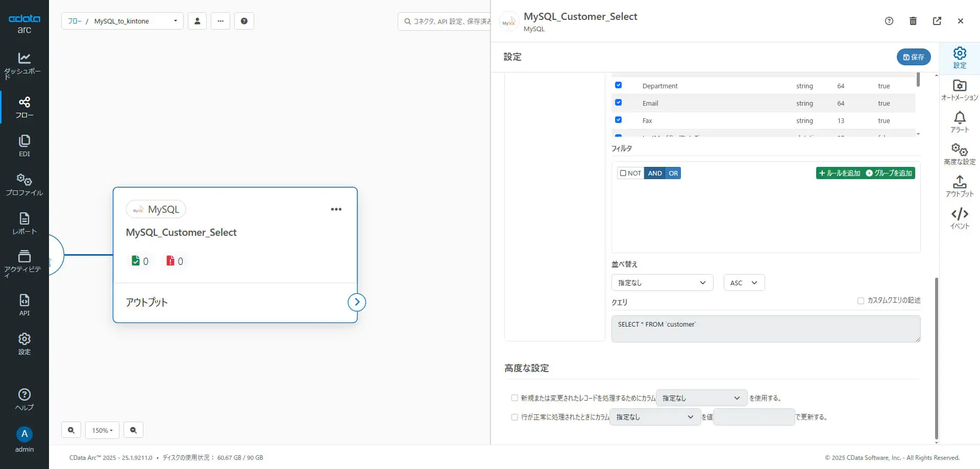The width and height of the screenshot is (980, 469).
Task: Switch to the Output tab
Action: pos(960,187)
